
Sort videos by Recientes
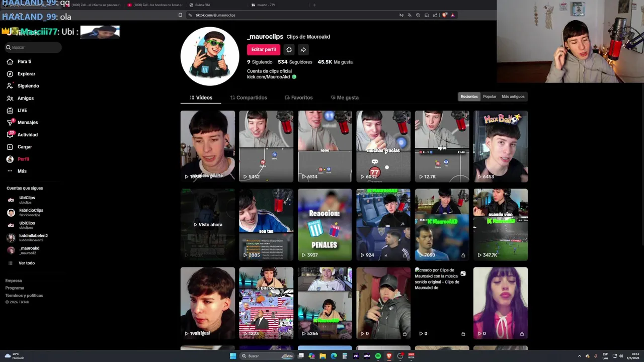pos(469,97)
